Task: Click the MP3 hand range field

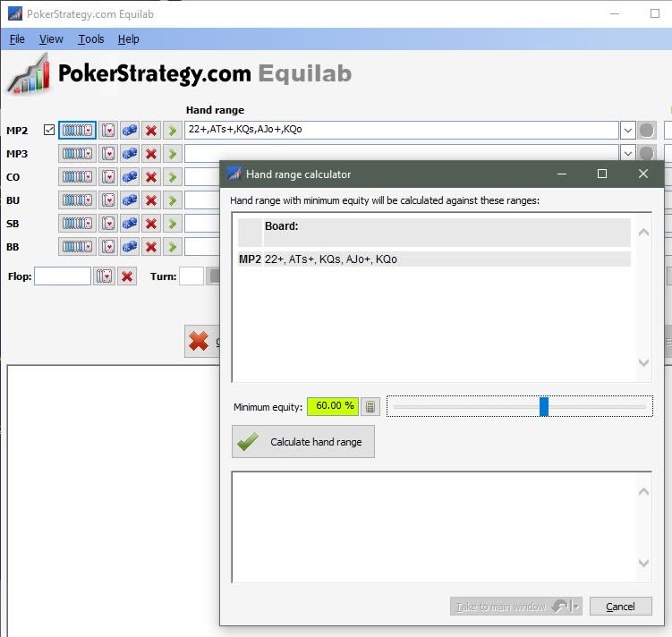Action: tap(402, 153)
